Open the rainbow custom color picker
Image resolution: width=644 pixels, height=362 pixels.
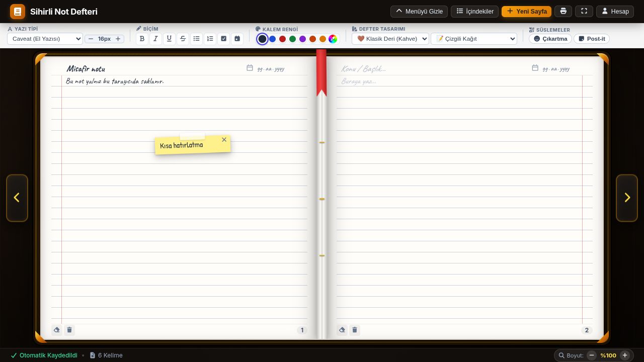coord(333,39)
